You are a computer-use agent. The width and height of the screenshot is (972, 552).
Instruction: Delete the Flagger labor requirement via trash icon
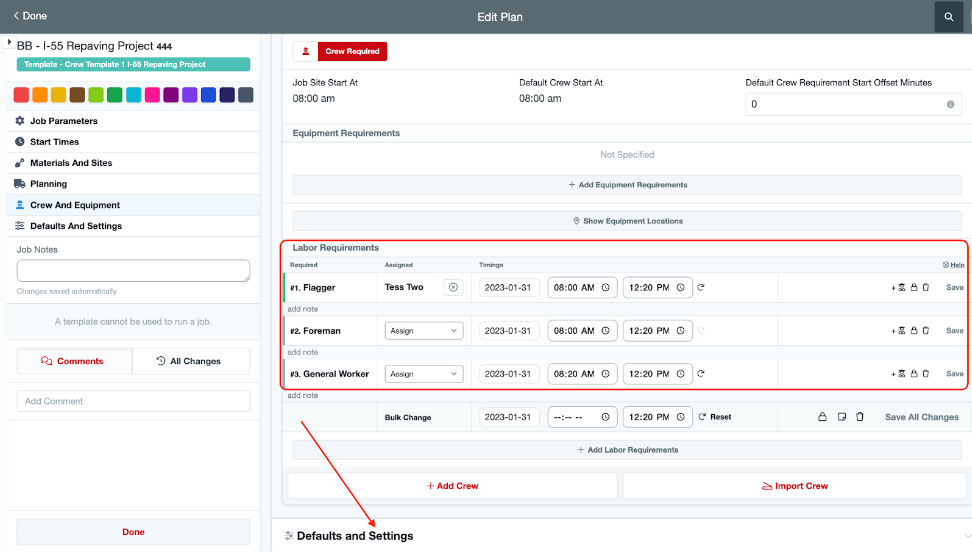926,288
